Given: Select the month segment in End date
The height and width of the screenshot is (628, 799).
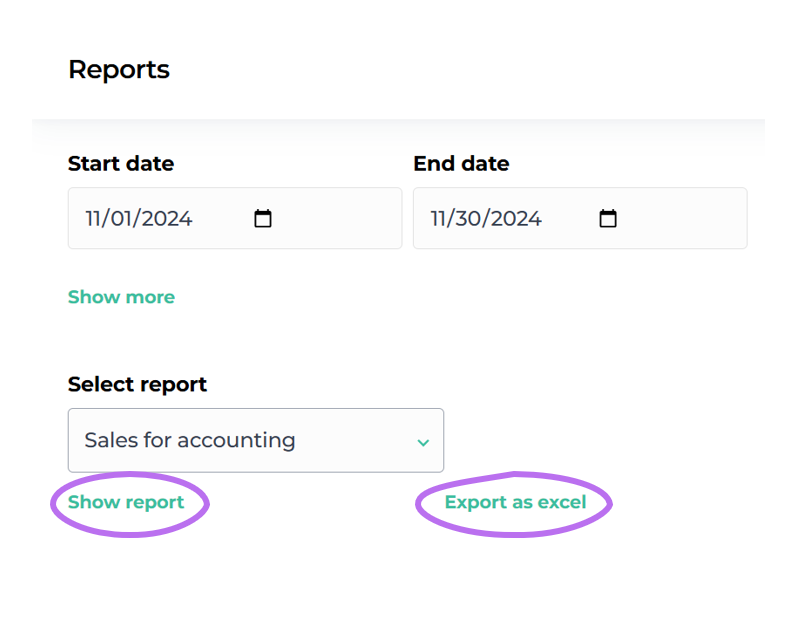Looking at the screenshot, I should pos(441,219).
